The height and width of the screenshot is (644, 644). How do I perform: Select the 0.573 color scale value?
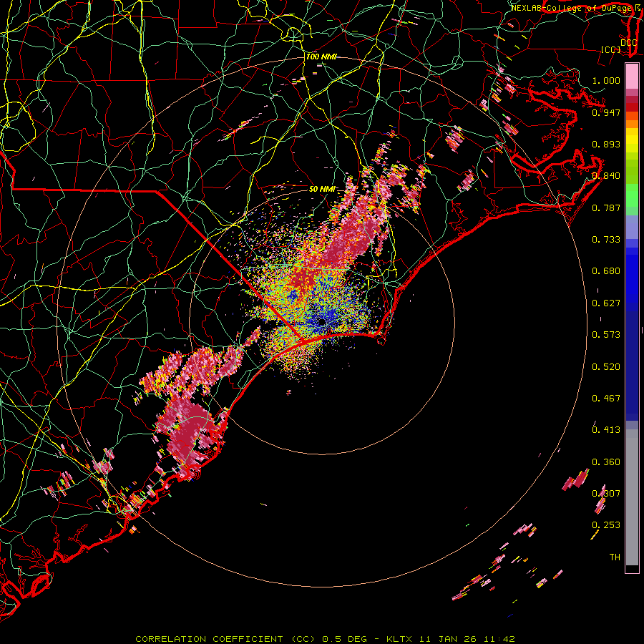[606, 335]
